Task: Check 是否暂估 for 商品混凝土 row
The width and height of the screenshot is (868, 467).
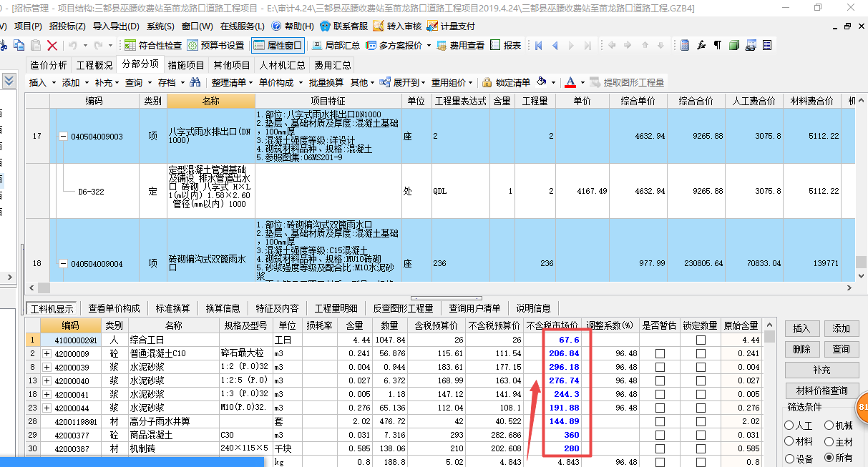Action: [660, 436]
